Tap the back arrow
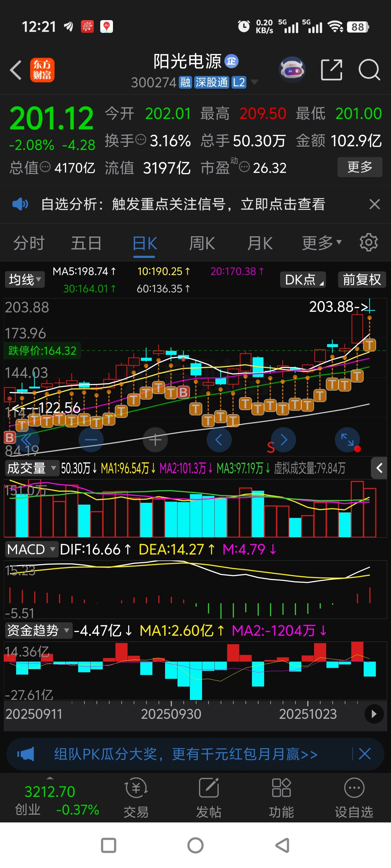 click(x=16, y=70)
